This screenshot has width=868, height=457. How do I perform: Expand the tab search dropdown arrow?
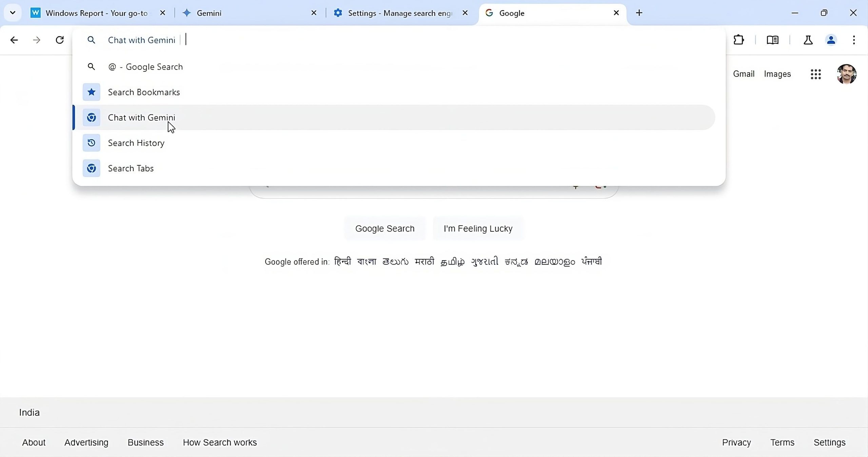tap(13, 13)
